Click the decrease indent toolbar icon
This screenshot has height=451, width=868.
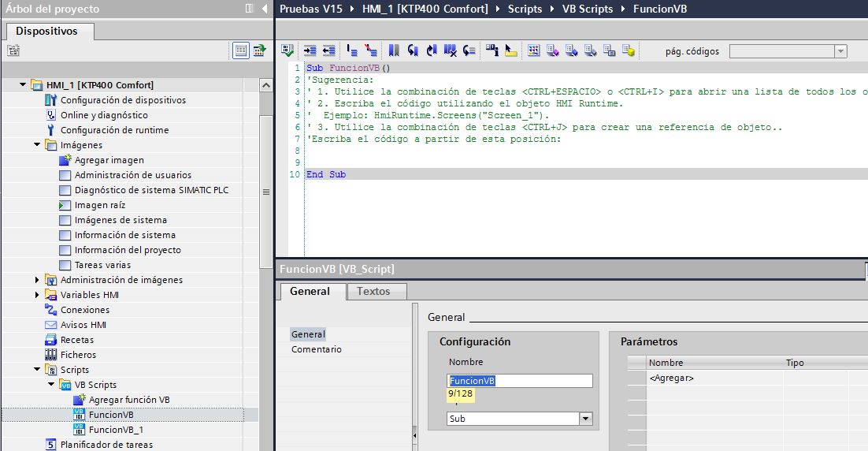coord(328,50)
